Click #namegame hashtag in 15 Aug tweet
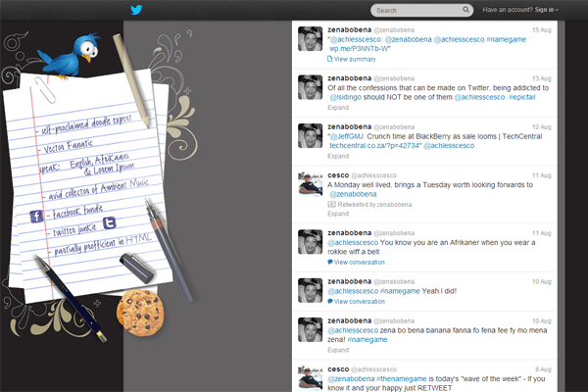This screenshot has width=588, height=392. [507, 39]
